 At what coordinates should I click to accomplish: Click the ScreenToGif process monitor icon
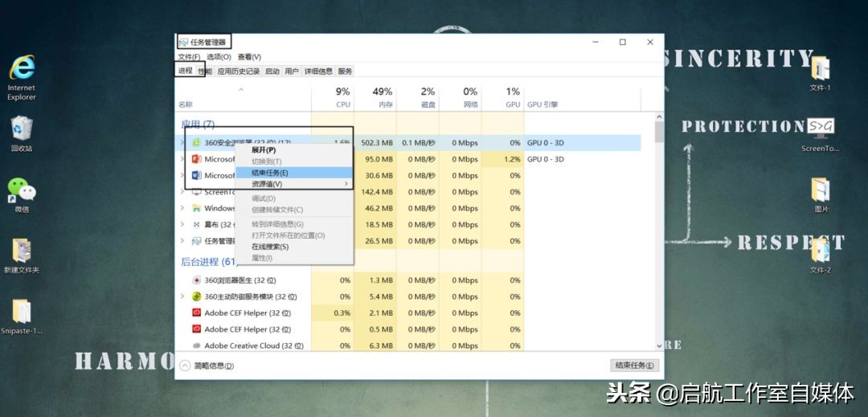pos(196,192)
